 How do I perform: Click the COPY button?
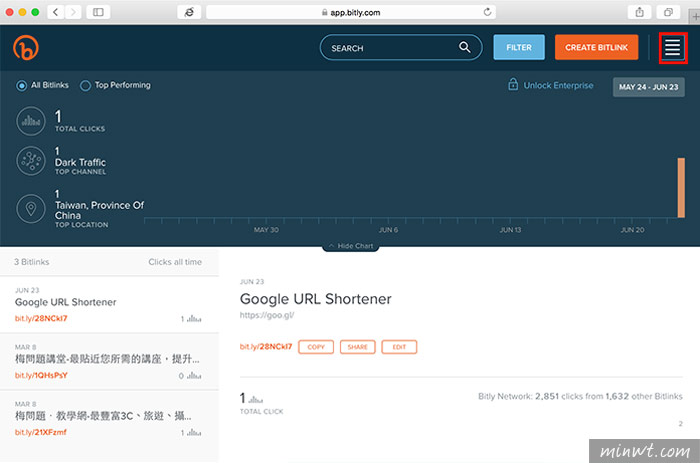(x=316, y=347)
